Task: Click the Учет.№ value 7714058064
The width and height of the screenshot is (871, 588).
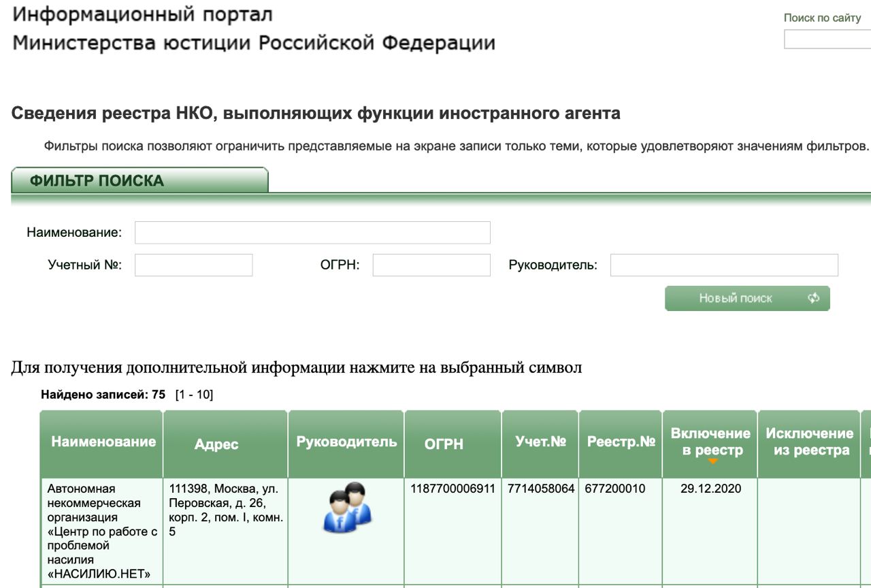Action: 541,489
